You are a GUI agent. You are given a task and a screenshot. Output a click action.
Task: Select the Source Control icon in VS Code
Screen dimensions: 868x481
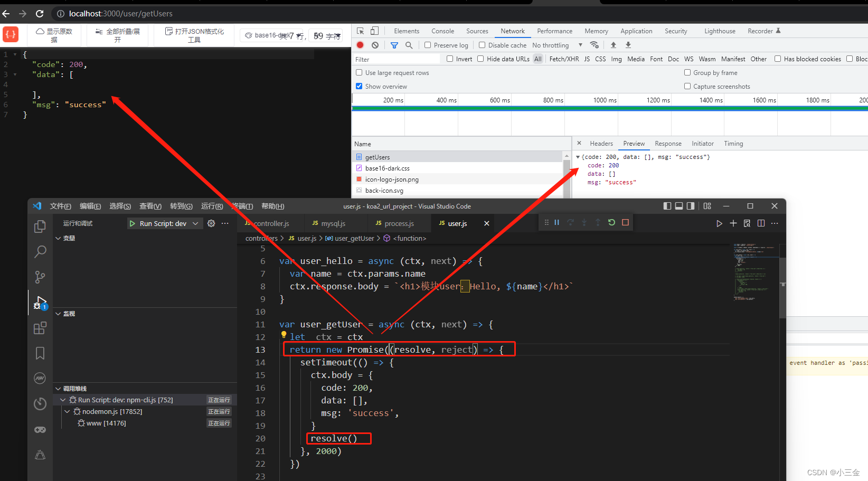[x=40, y=277]
